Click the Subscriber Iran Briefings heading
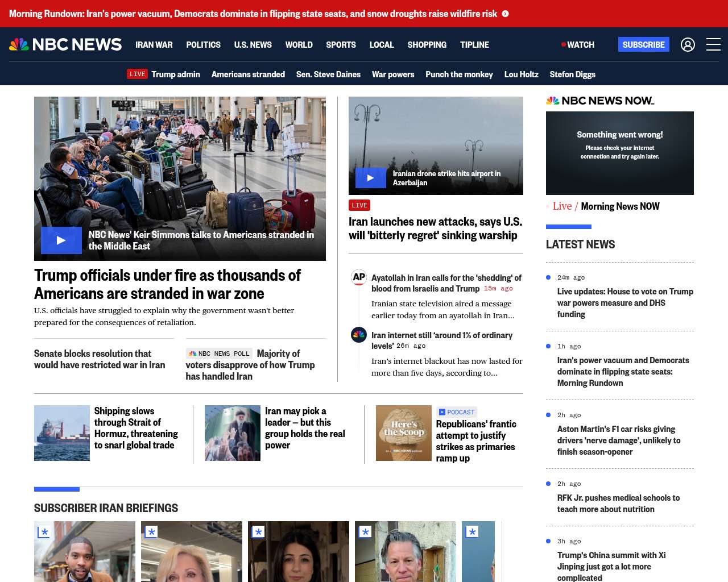 pyautogui.click(x=106, y=508)
